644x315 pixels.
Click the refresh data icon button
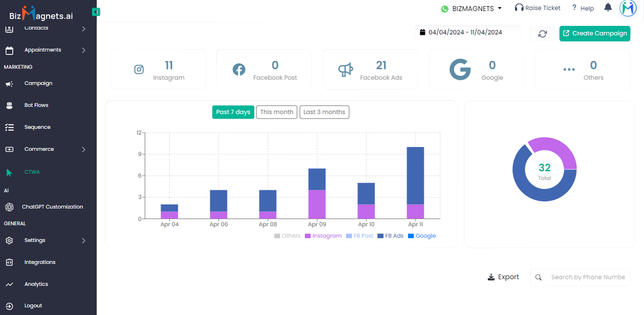coord(542,33)
